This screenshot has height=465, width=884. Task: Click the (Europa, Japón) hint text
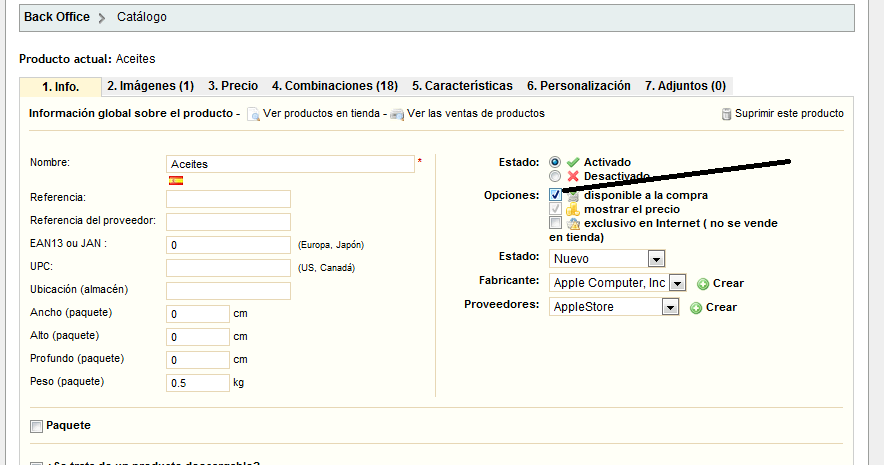tap(331, 245)
